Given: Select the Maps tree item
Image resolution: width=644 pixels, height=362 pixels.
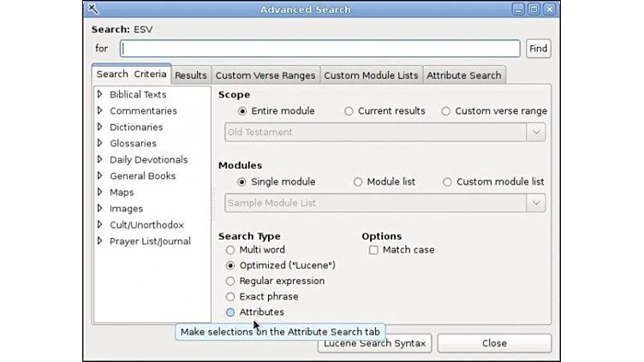Looking at the screenshot, I should 122,193.
